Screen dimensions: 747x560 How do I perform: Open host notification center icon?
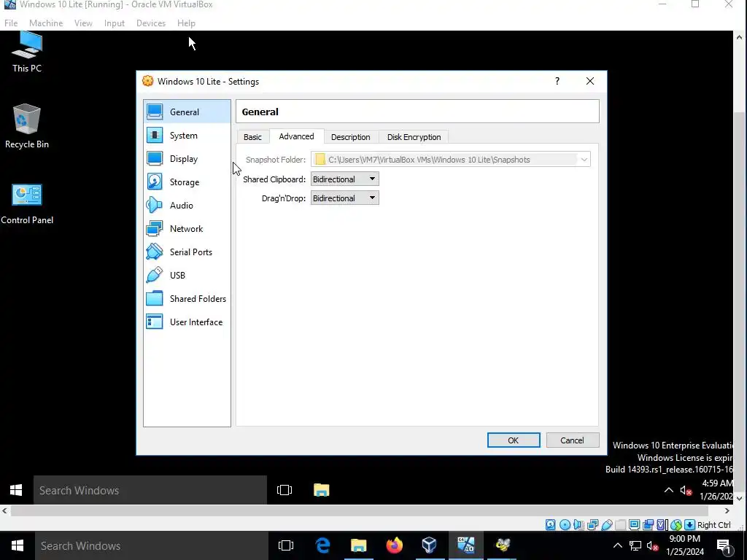click(x=724, y=545)
